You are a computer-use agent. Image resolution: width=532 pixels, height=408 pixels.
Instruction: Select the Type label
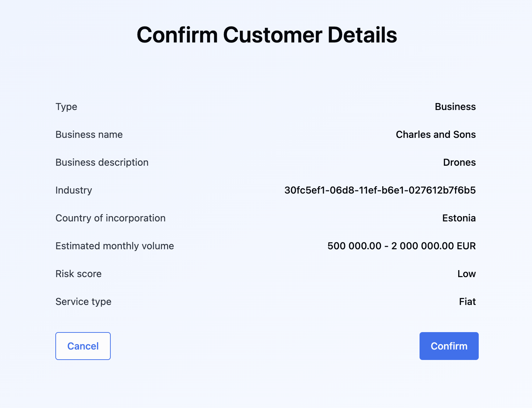(66, 107)
